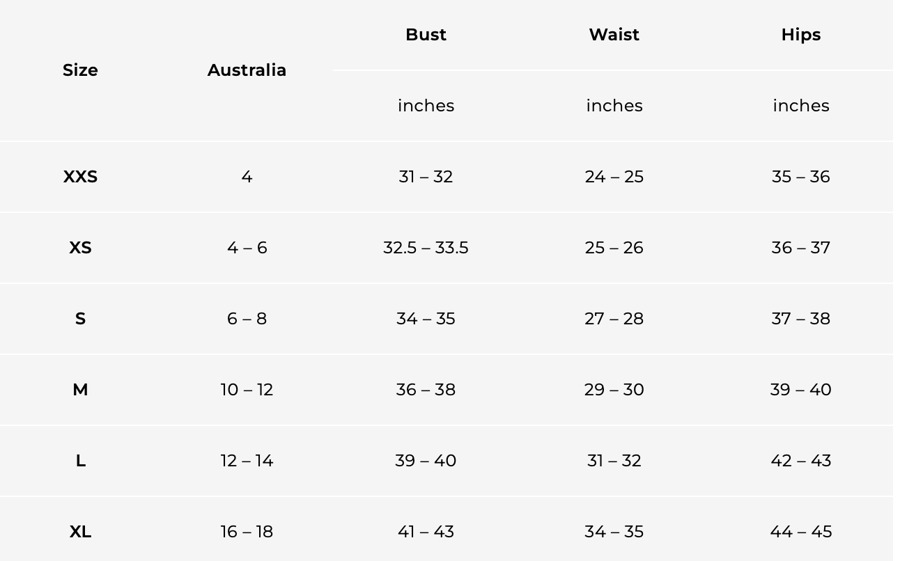Viewport: 900px width, 561px height.
Task: Click the Size column header
Action: (80, 70)
